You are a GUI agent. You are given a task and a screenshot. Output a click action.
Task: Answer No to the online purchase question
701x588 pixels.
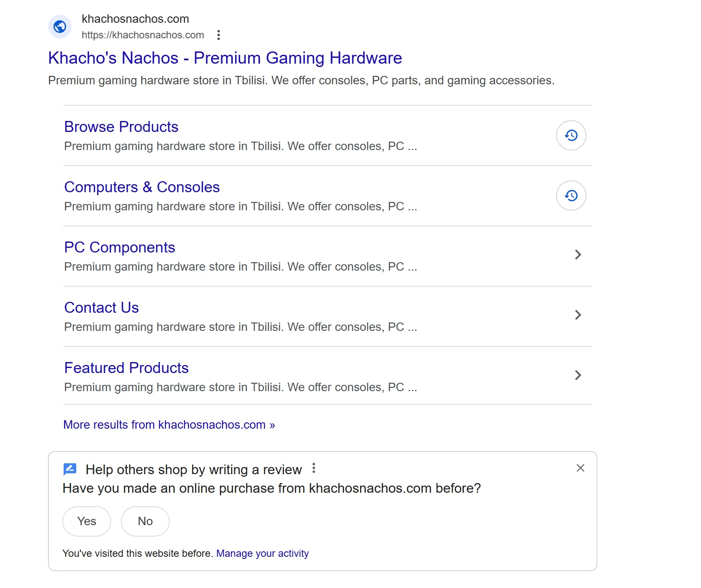point(145,521)
